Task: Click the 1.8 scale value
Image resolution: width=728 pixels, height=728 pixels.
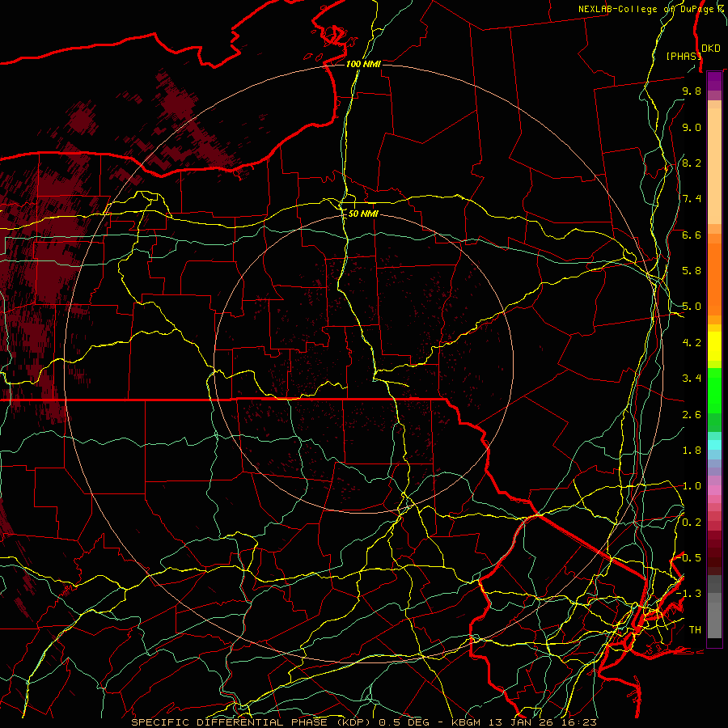Action: [x=692, y=451]
